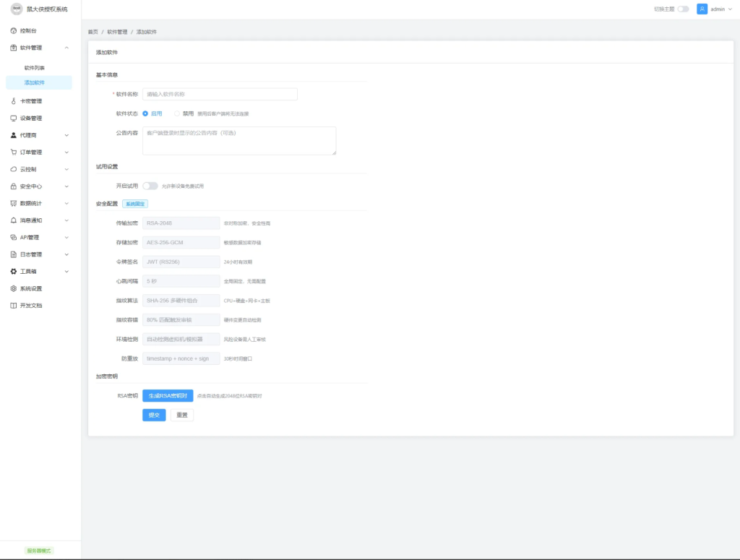Click the 软件名称 input field
This screenshot has height=560, width=740.
[x=220, y=94]
